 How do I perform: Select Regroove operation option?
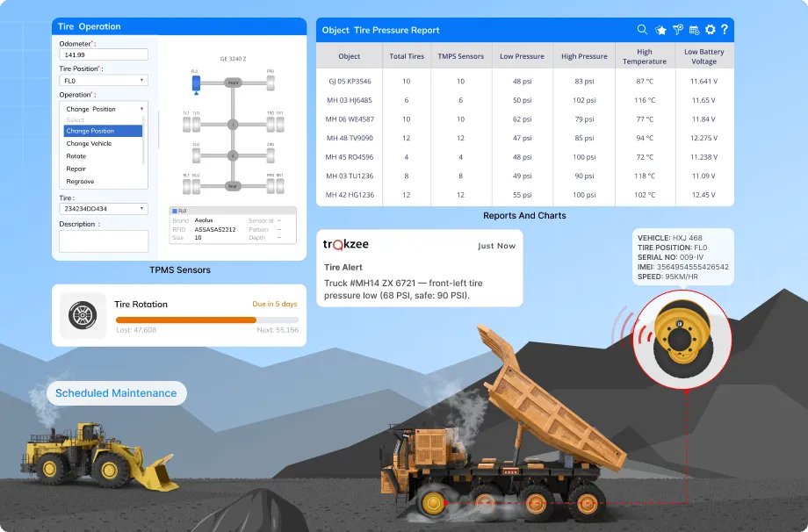click(80, 181)
